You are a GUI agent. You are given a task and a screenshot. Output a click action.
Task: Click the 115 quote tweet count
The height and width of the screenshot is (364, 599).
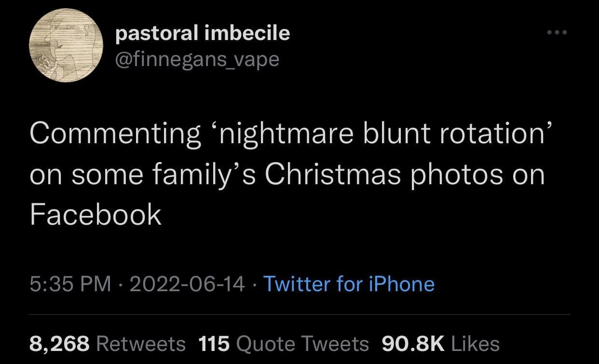(x=214, y=344)
